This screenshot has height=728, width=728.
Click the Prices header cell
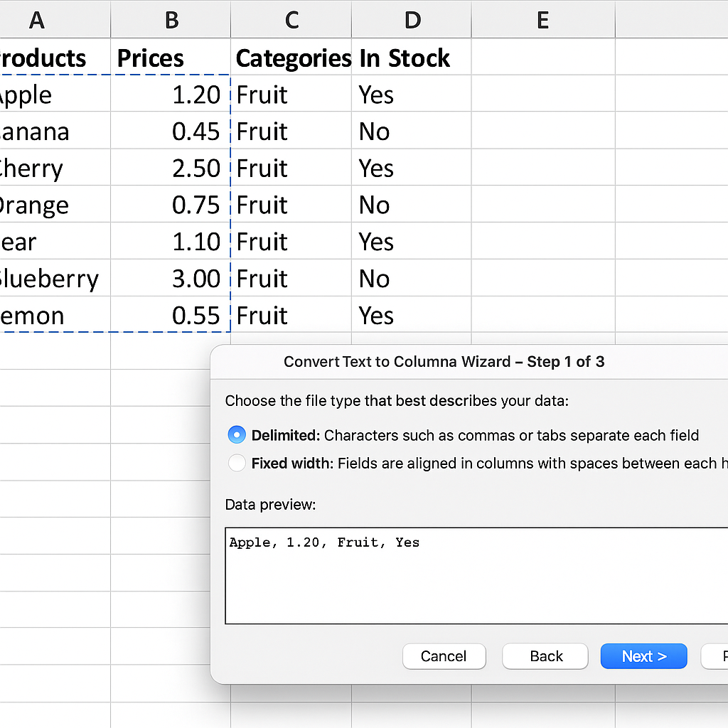pos(171,58)
